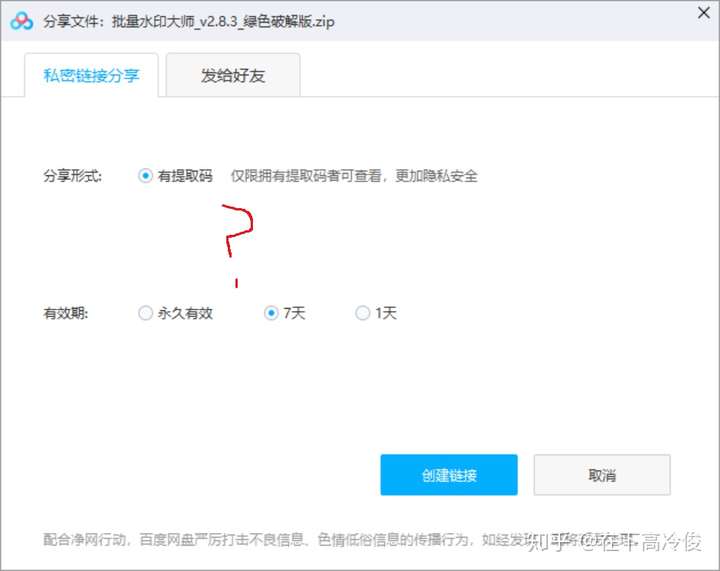Screen dimensions: 720x571
Task: Click the 仅限拥有提取码者可查看 description text
Action: [354, 176]
